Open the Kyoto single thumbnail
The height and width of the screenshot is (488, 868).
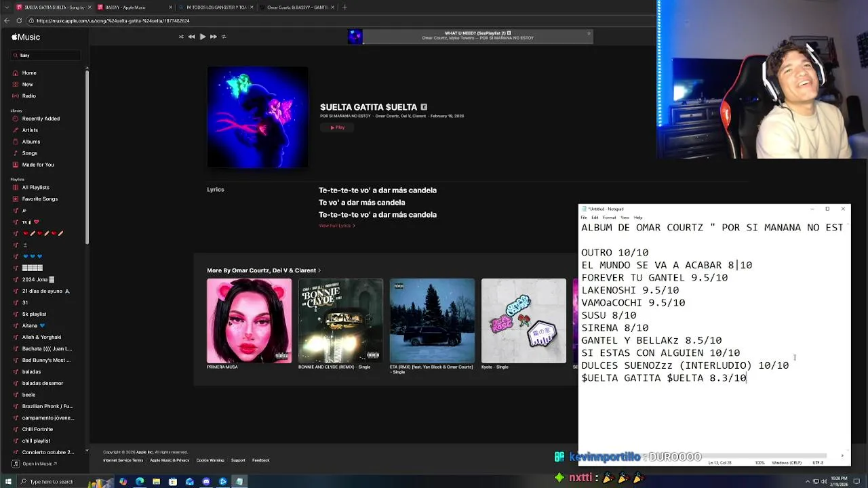coord(524,321)
